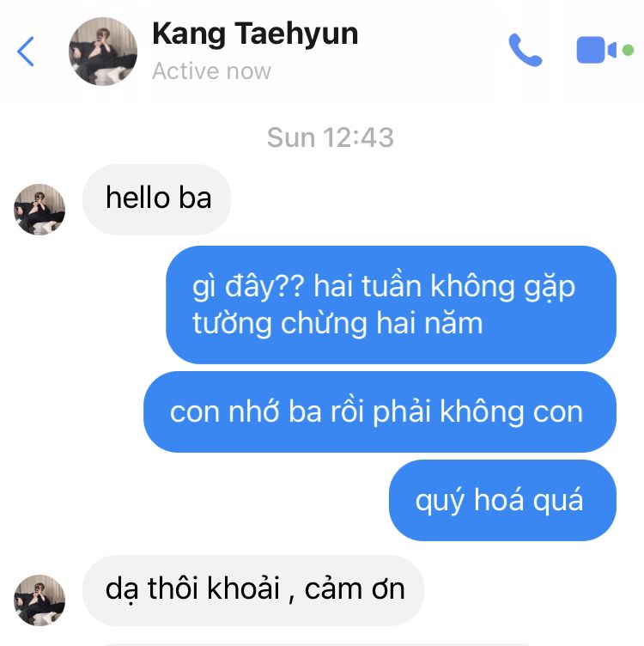Open Kang Taehyun's header profile picture
644x646 pixels.
coord(103,52)
